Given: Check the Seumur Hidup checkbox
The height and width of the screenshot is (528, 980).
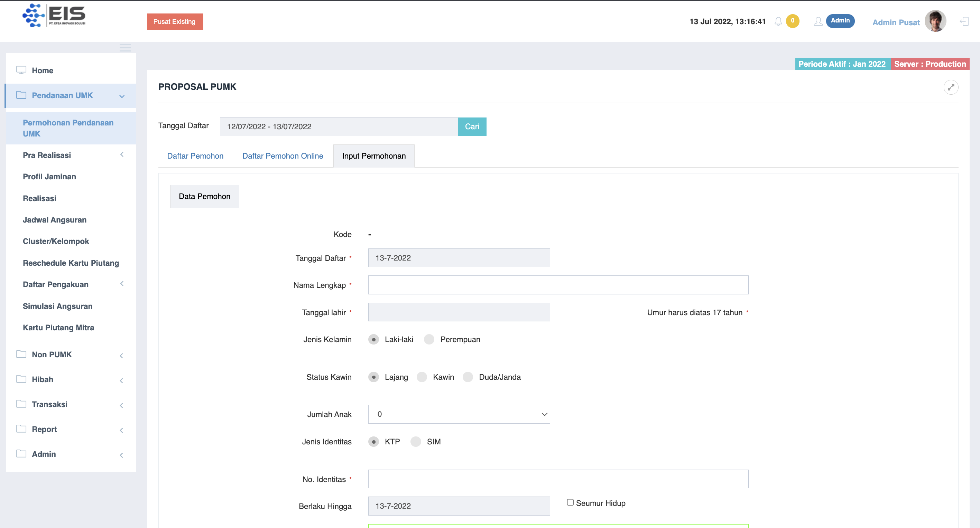Looking at the screenshot, I should pos(570,502).
